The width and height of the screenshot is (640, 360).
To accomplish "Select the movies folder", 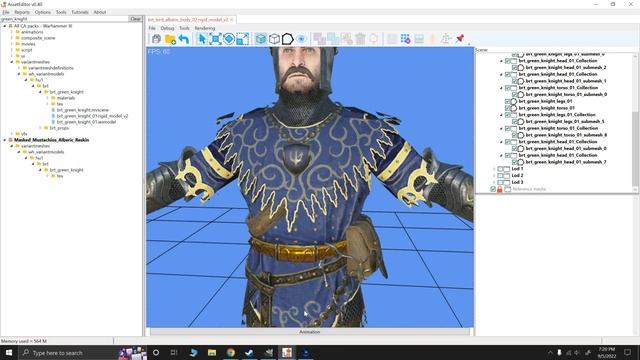I will pos(28,44).
